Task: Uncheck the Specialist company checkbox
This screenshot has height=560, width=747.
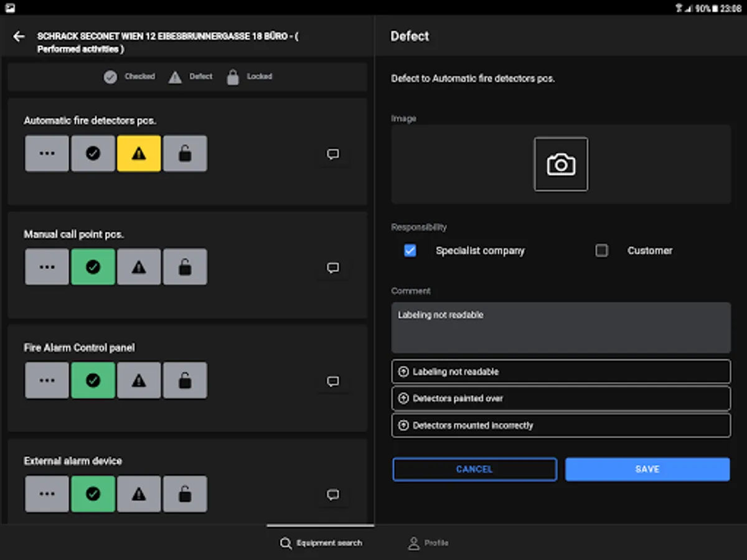Action: [x=410, y=250]
